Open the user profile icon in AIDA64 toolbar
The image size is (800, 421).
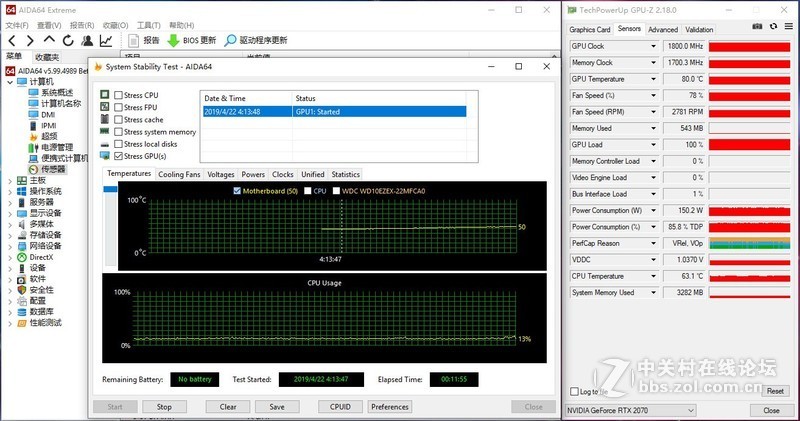(86, 40)
